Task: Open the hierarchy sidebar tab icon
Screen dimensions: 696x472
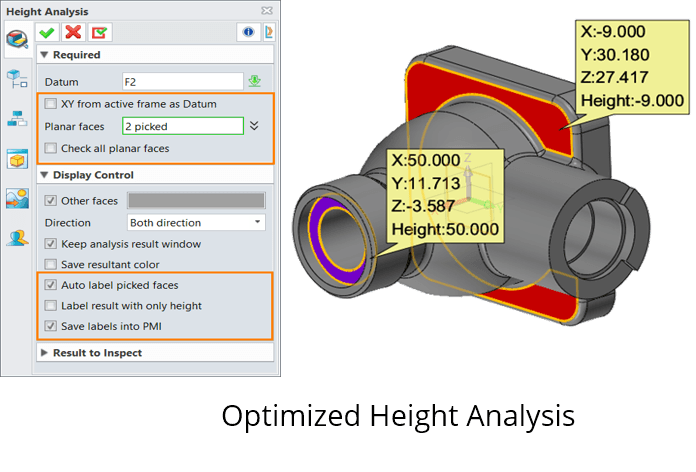Action: [x=17, y=118]
